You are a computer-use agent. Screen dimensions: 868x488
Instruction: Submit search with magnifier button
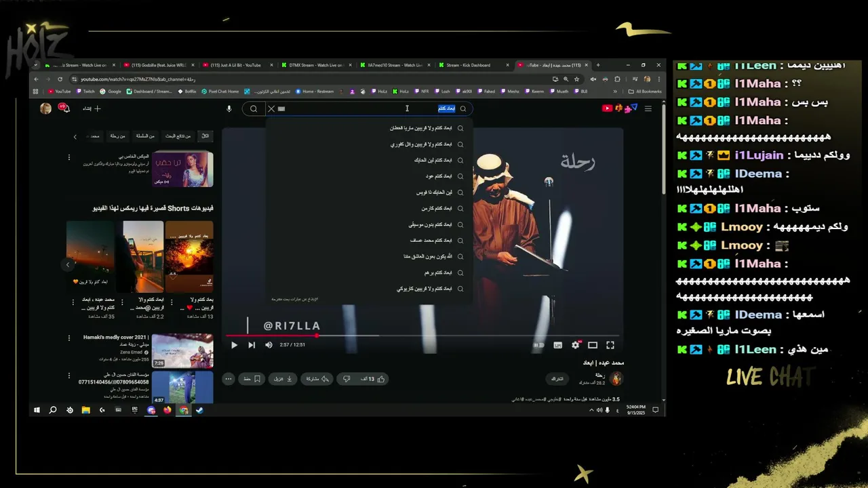(x=254, y=108)
